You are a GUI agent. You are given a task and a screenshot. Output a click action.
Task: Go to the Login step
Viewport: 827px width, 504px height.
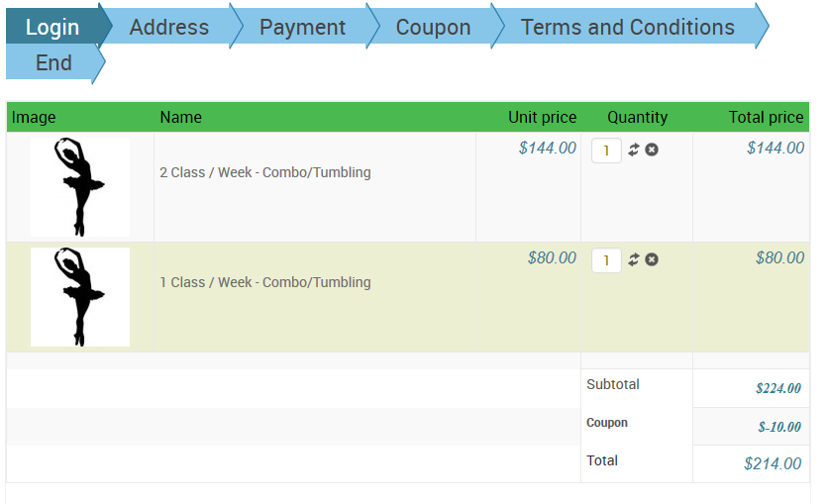(52, 27)
